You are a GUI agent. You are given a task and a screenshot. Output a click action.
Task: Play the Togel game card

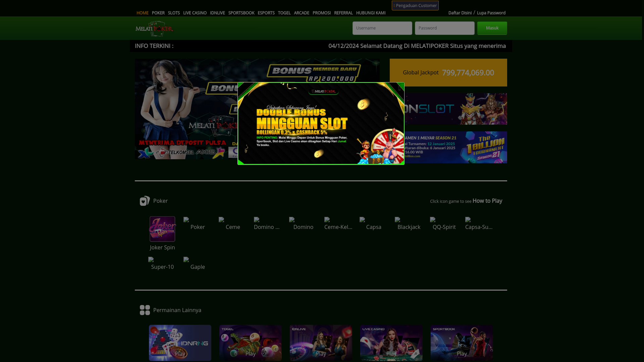coord(251,343)
